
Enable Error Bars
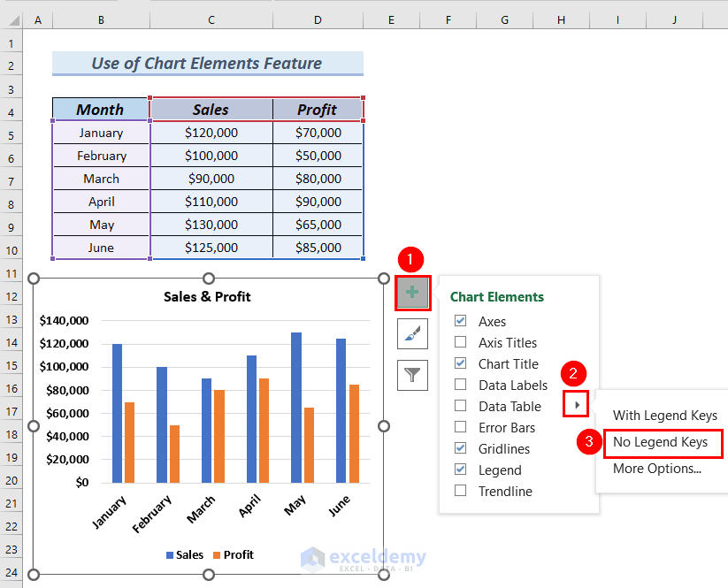point(460,427)
